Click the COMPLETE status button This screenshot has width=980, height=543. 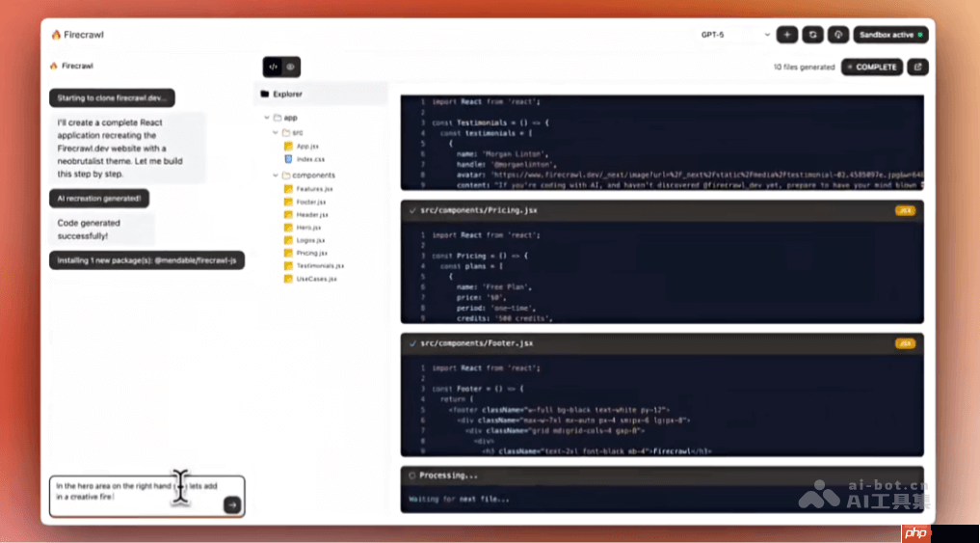pos(872,67)
